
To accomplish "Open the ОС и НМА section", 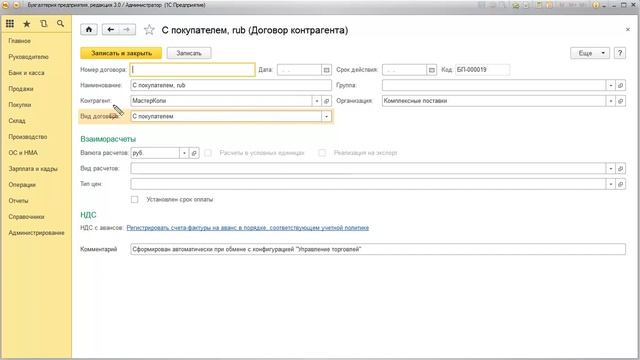I will [23, 153].
